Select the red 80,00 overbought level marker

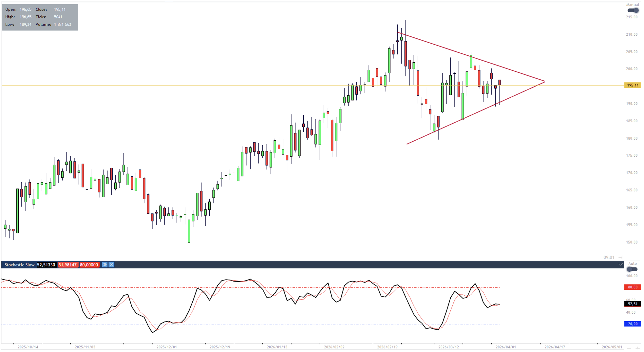pos(632,287)
